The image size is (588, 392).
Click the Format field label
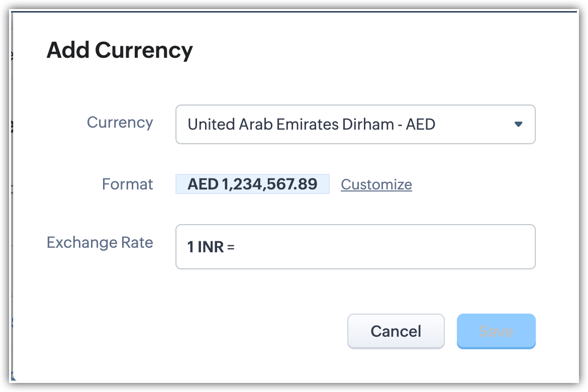click(127, 184)
